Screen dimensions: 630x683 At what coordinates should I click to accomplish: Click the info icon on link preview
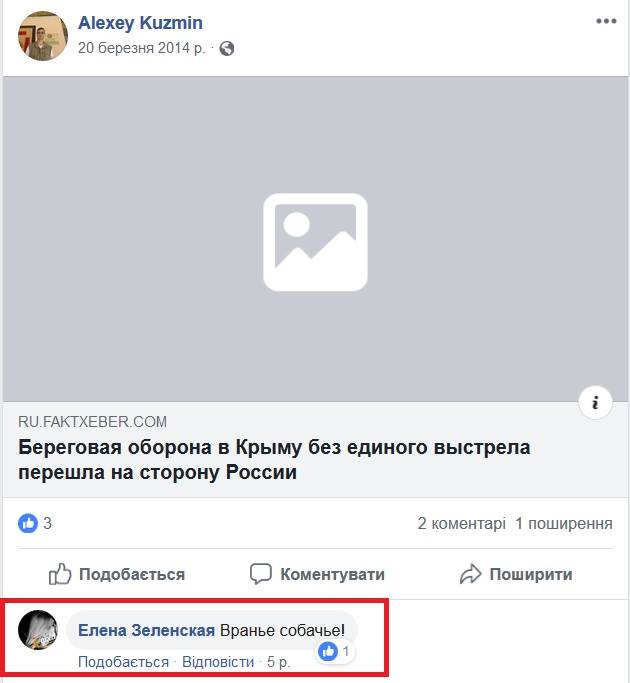click(595, 402)
